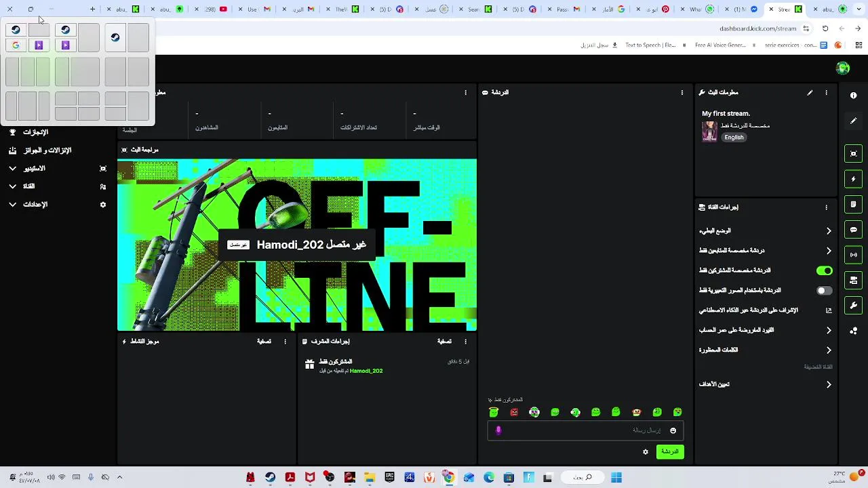Open the AI chat moderation external link icon
The height and width of the screenshot is (488, 868).
point(828,310)
